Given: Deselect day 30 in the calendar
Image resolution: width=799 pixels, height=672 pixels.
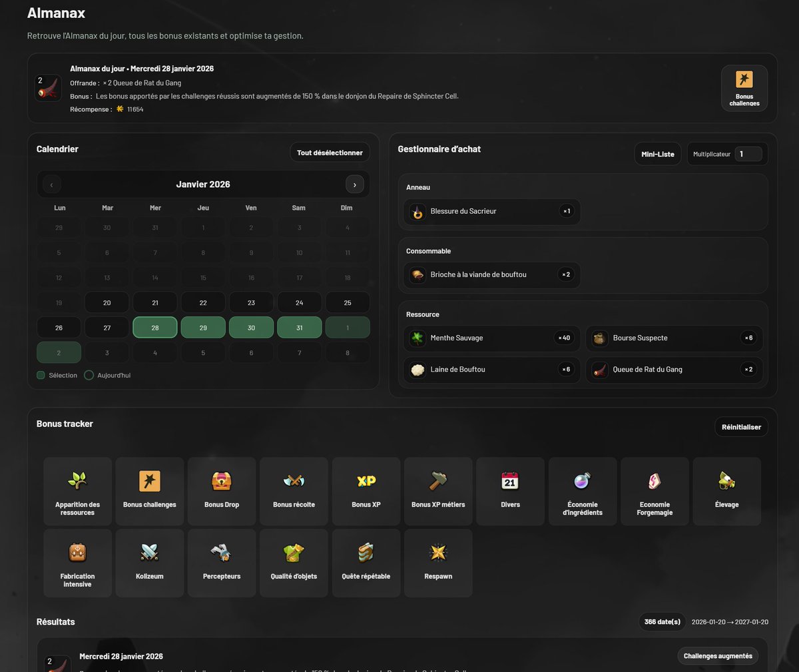Looking at the screenshot, I should click(251, 328).
